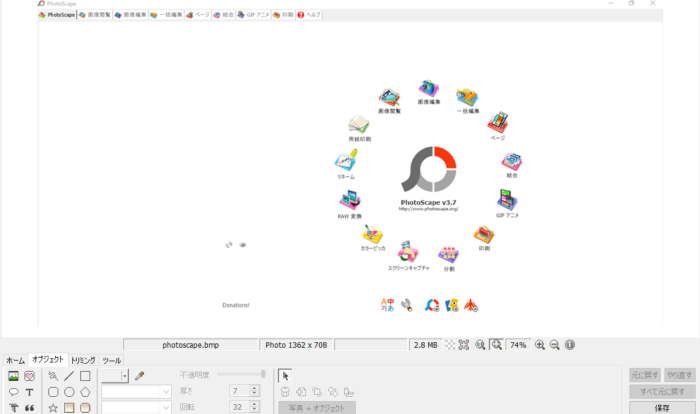Decrease the 厚さ thickness value

point(254,394)
